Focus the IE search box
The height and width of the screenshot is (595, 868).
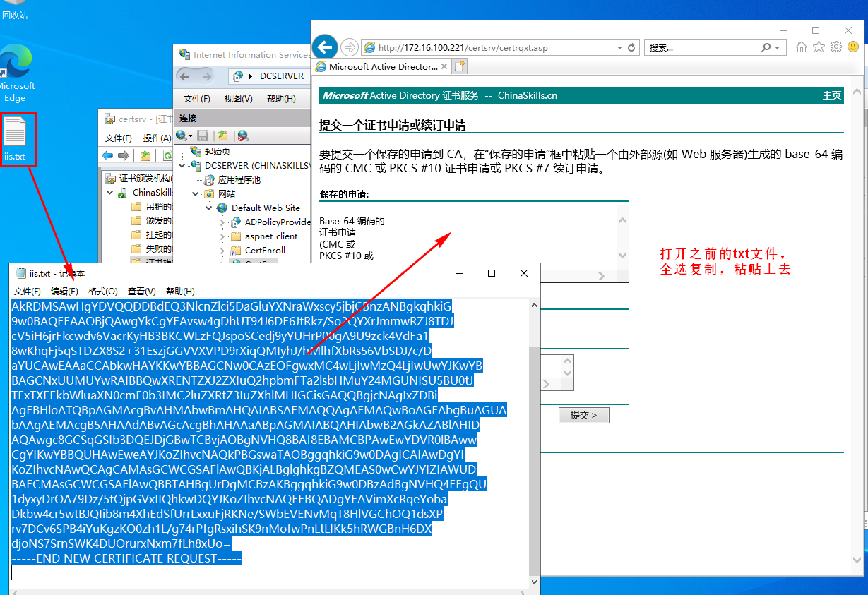point(702,48)
